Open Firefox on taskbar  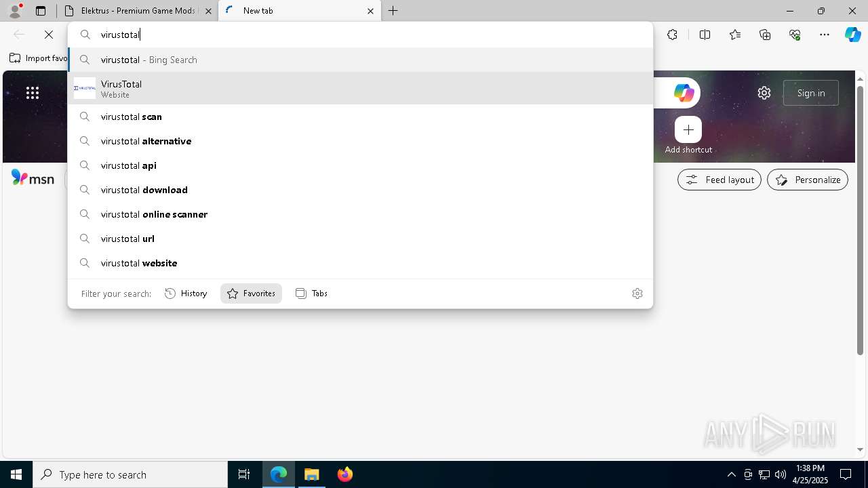345,474
